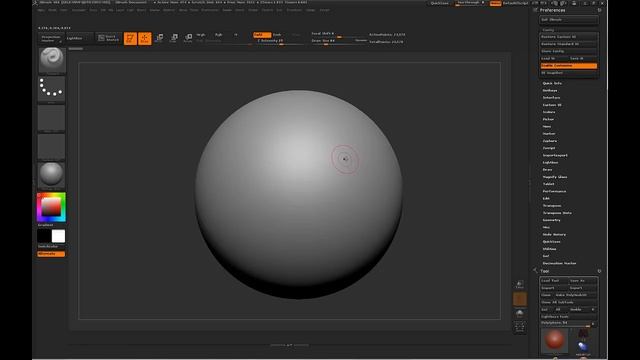Viewport: 640px width, 360px height.
Task: Select the red PolySphere tool thumbnail
Action: pyautogui.click(x=554, y=340)
